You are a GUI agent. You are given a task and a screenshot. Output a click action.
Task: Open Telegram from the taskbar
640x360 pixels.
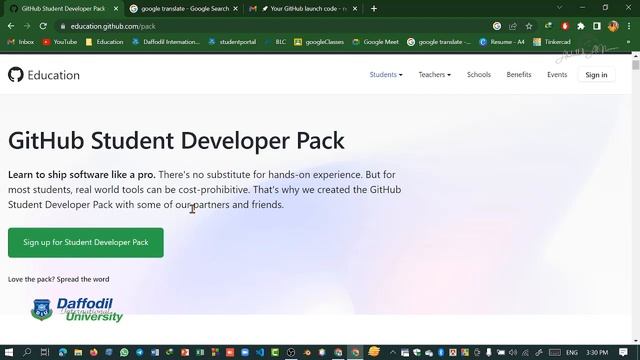coord(140,352)
